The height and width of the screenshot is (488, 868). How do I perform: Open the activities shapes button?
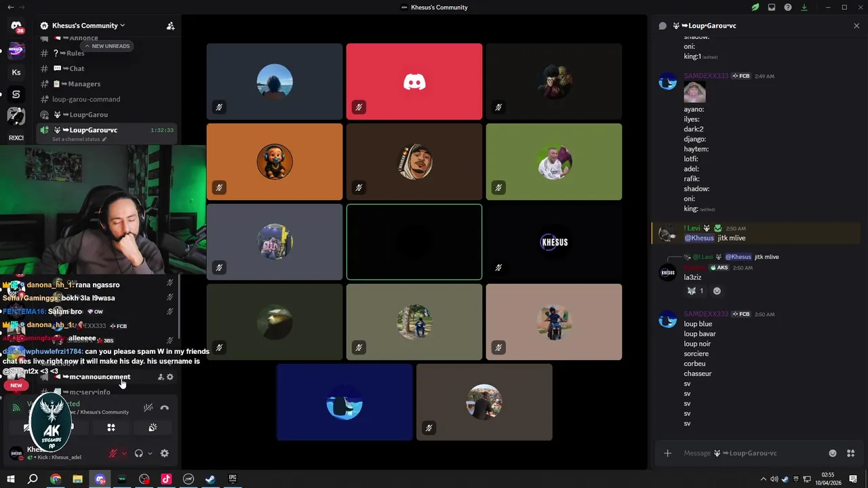tap(111, 428)
